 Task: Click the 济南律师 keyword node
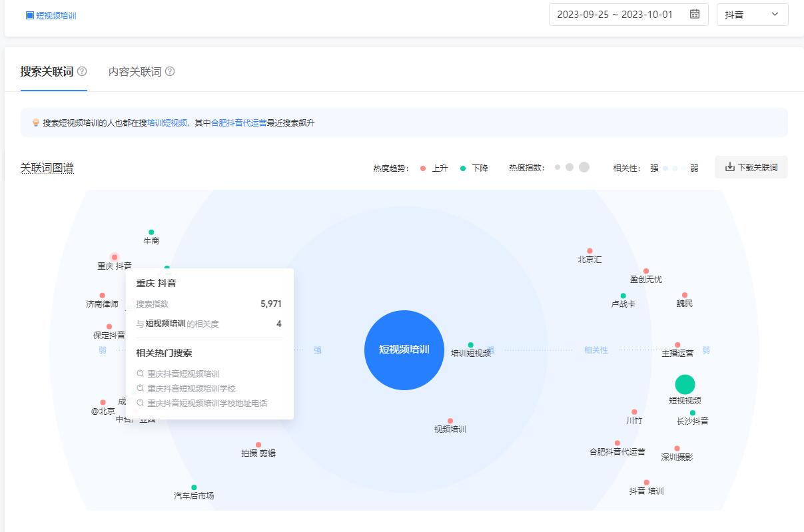(x=102, y=296)
